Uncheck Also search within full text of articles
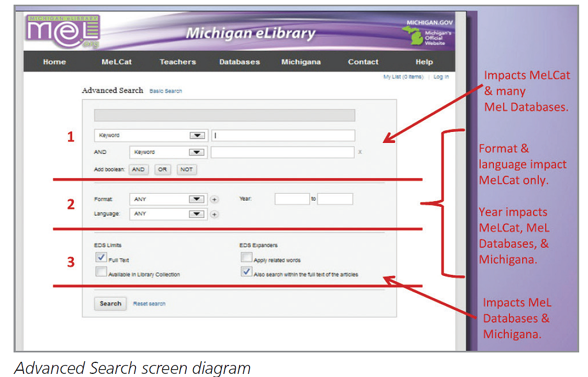The height and width of the screenshot is (377, 588). pos(246,271)
